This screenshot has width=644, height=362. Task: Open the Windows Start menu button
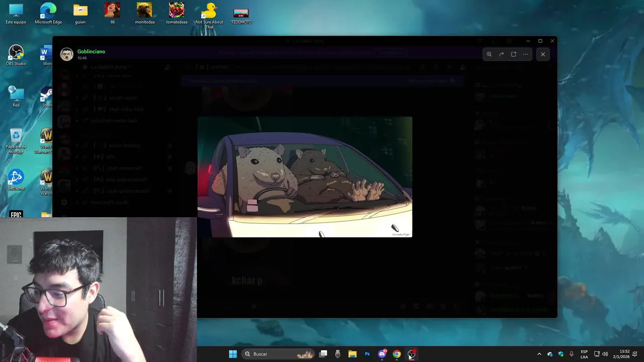(233, 354)
